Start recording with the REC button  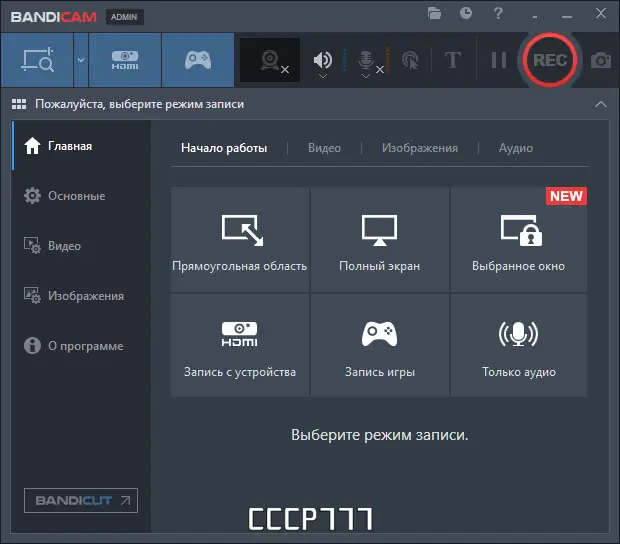tap(550, 60)
